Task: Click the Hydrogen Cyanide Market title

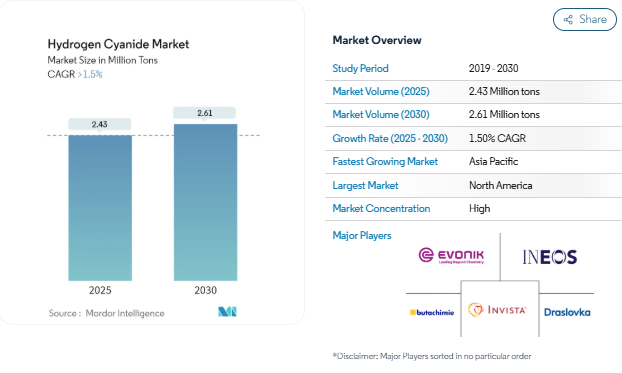Action: pos(118,44)
